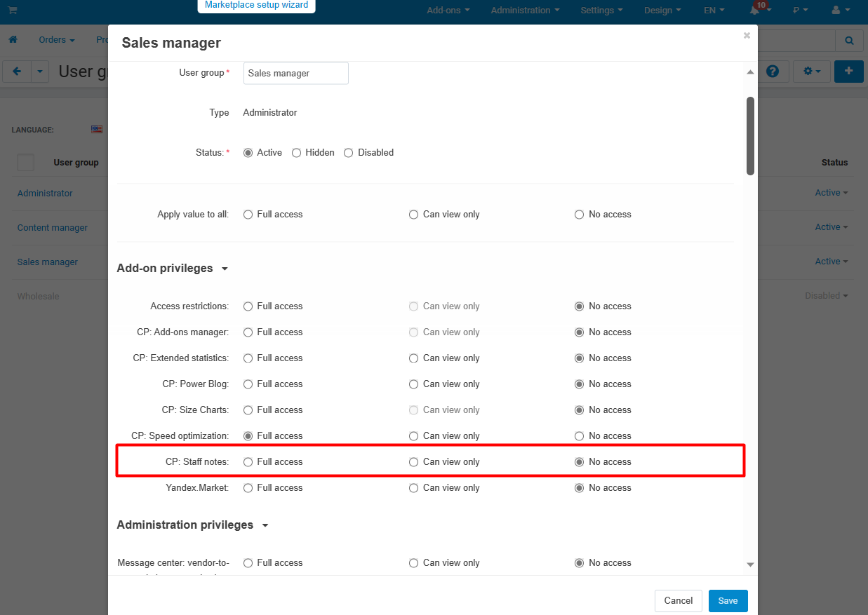Image resolution: width=868 pixels, height=615 pixels.
Task: Click Marketplace setup wizard link
Action: [256, 5]
